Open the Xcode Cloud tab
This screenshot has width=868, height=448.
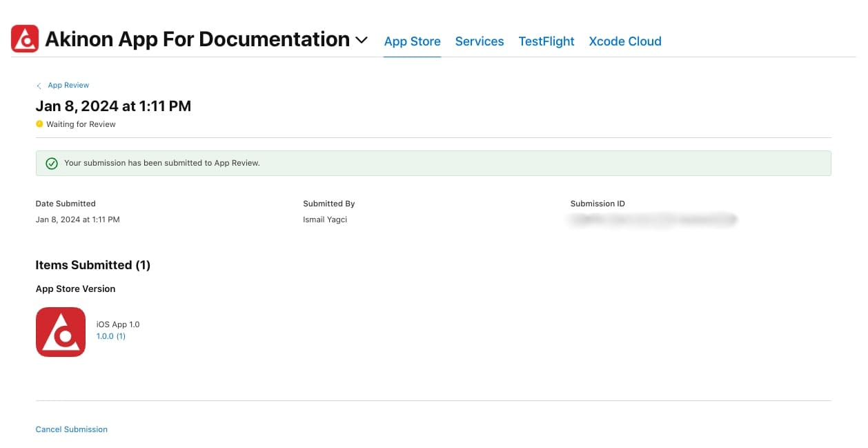point(625,41)
